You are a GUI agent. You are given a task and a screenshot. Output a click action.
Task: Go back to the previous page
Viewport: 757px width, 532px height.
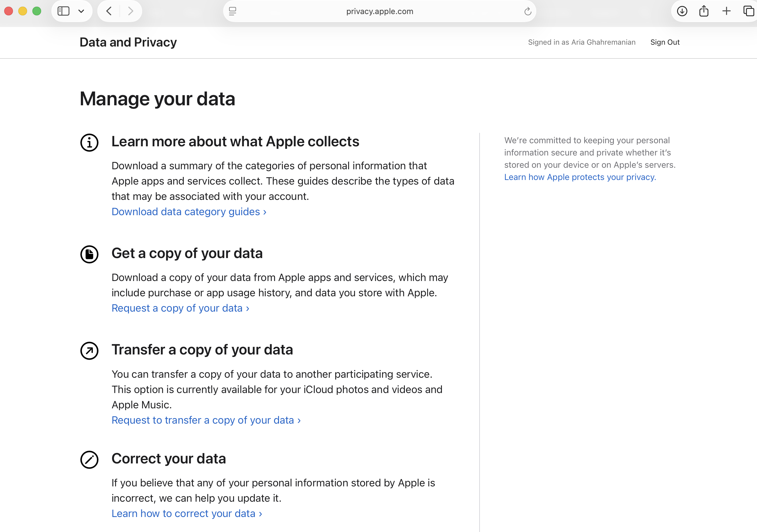(x=109, y=11)
